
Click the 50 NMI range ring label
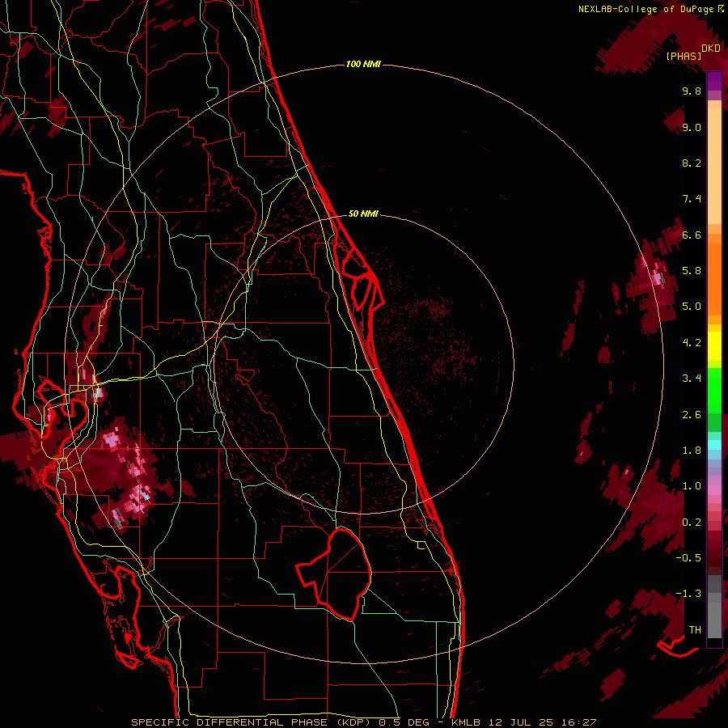point(363,214)
